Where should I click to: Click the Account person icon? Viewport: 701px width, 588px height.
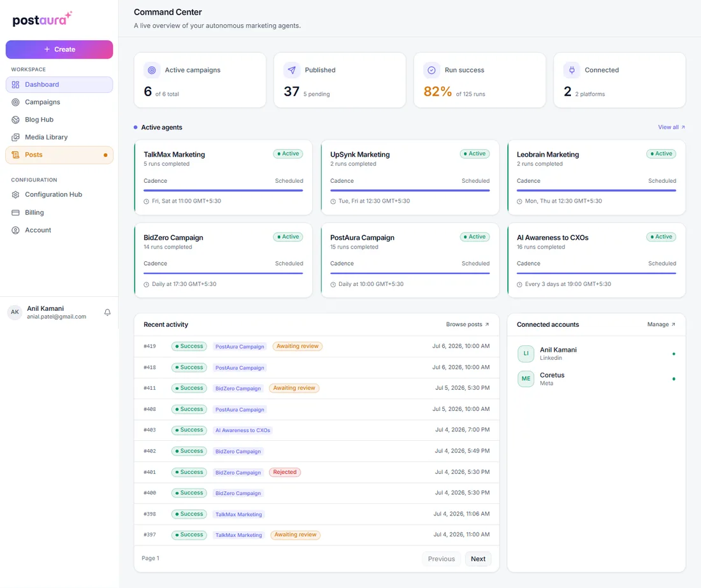16,230
